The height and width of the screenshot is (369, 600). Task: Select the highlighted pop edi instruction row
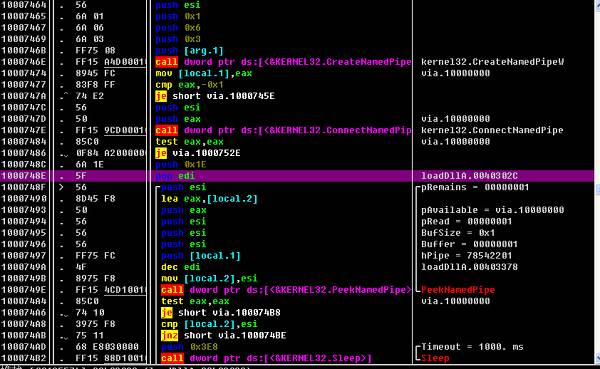(297, 176)
